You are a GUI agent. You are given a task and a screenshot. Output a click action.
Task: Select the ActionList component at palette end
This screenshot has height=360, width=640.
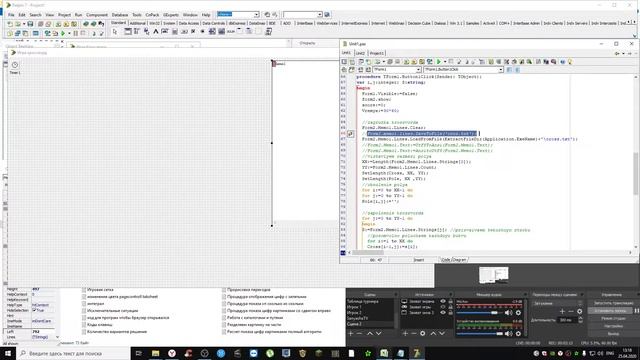click(269, 31)
